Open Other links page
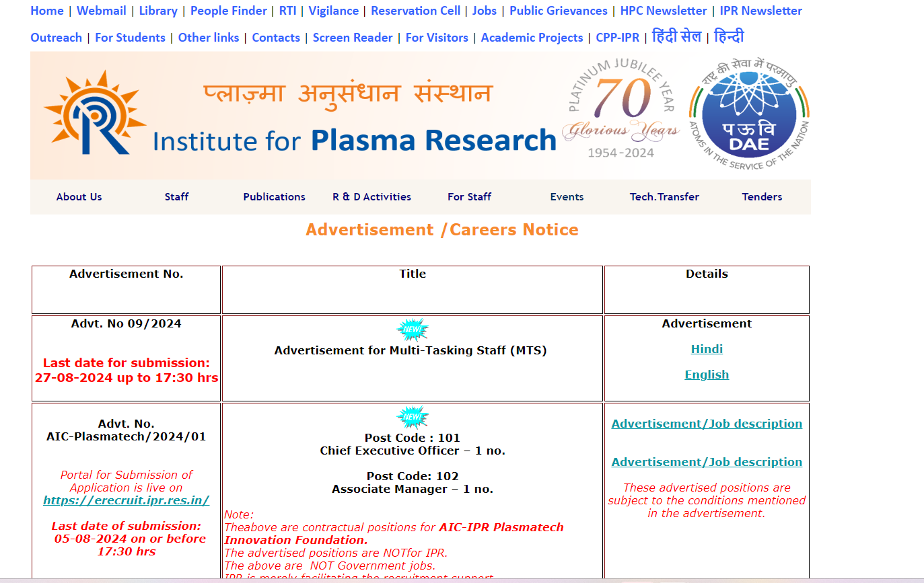The image size is (924, 583). click(x=209, y=38)
